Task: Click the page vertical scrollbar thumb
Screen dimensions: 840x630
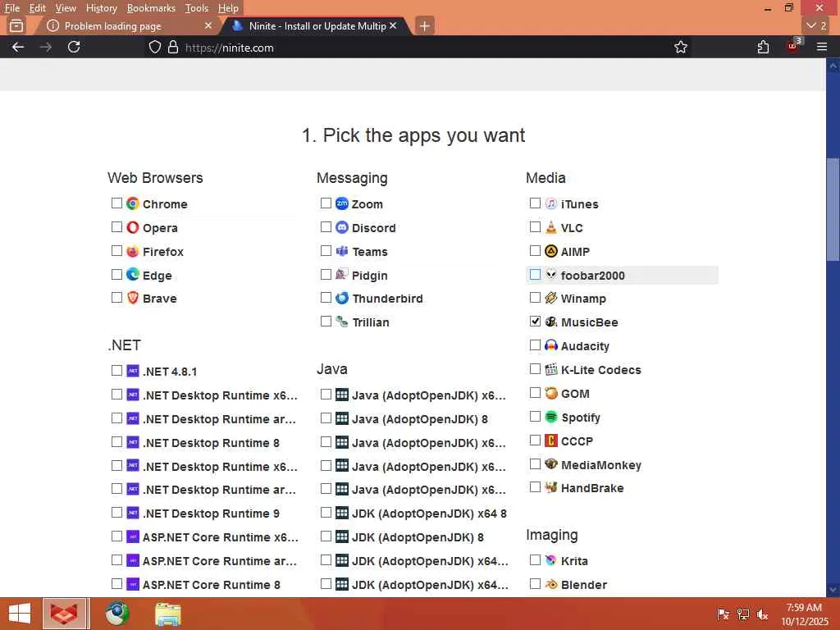Action: click(833, 209)
